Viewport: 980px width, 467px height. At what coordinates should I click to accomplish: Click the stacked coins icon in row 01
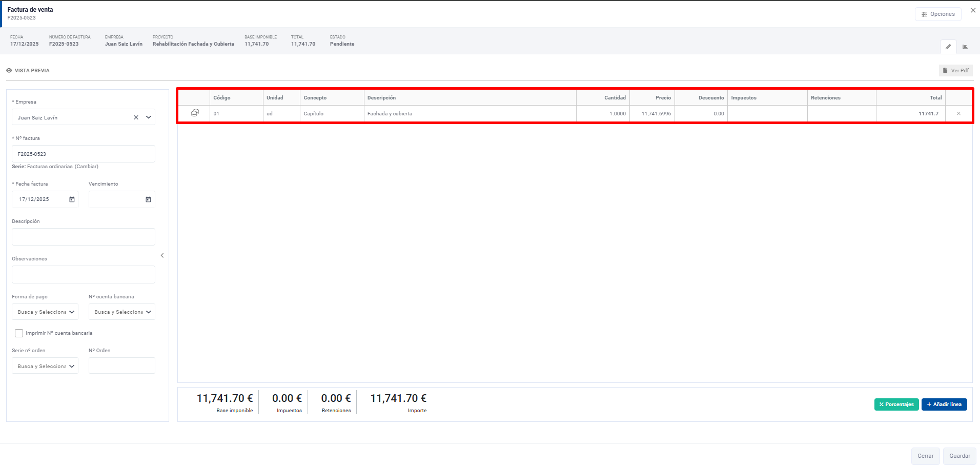(195, 113)
